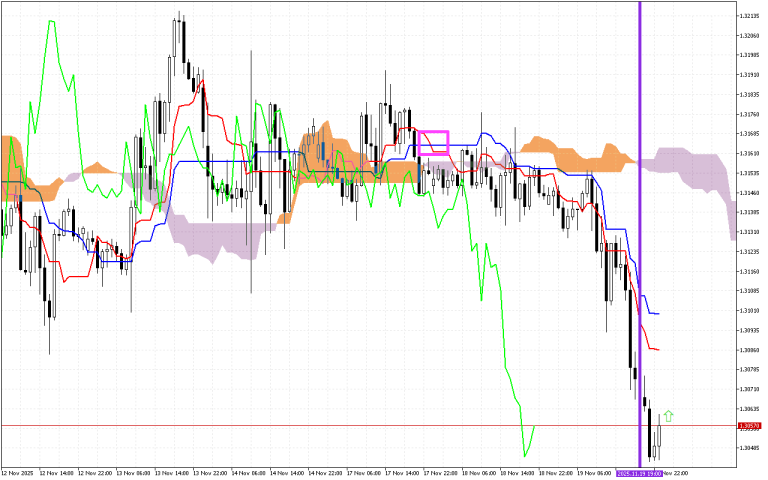Viewport: 768px width, 480px height.
Task: Click the 13 Nov 22:00 time axis label
Action: tap(210, 474)
